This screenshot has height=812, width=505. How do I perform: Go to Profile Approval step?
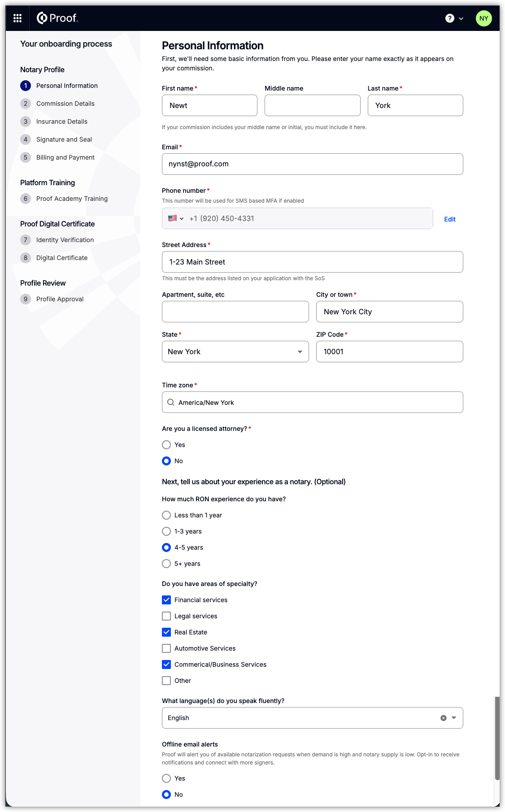60,299
